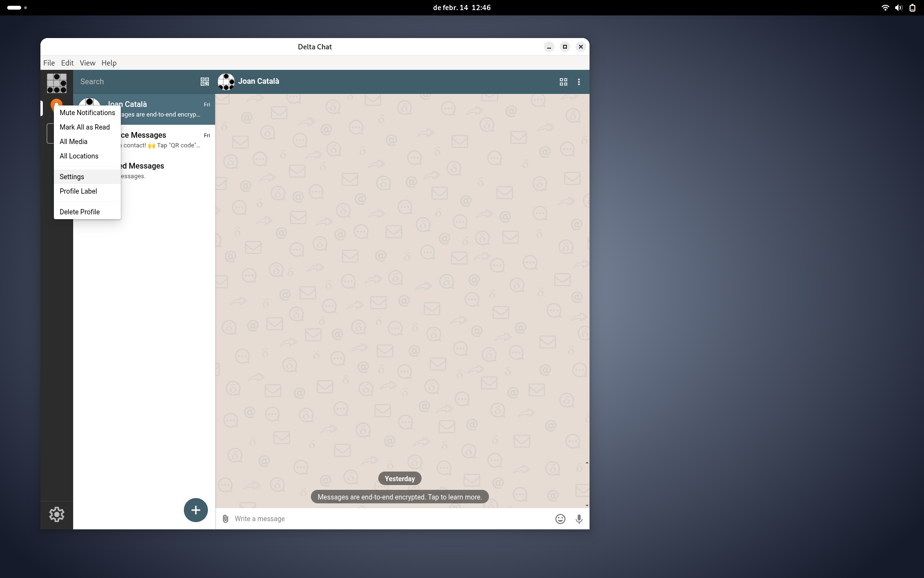Open Settings via the gear icon in sidebar
Image resolution: width=924 pixels, height=578 pixels.
point(56,514)
